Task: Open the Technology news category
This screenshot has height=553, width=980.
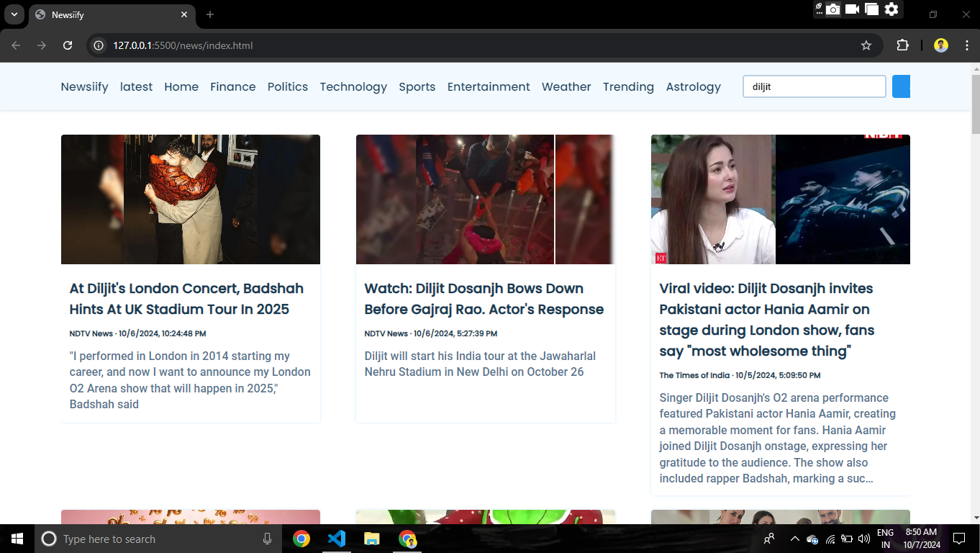Action: coord(353,86)
